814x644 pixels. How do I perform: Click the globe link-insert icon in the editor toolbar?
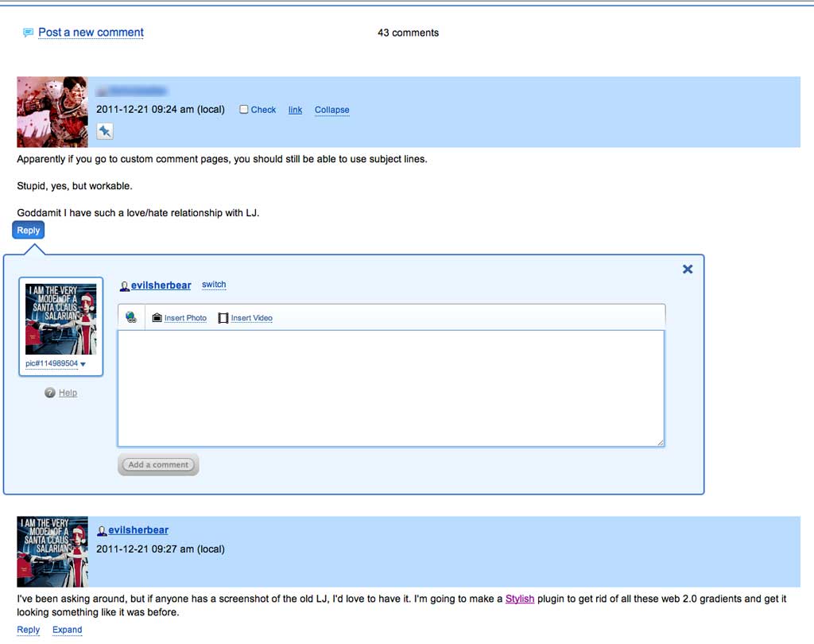coord(131,316)
